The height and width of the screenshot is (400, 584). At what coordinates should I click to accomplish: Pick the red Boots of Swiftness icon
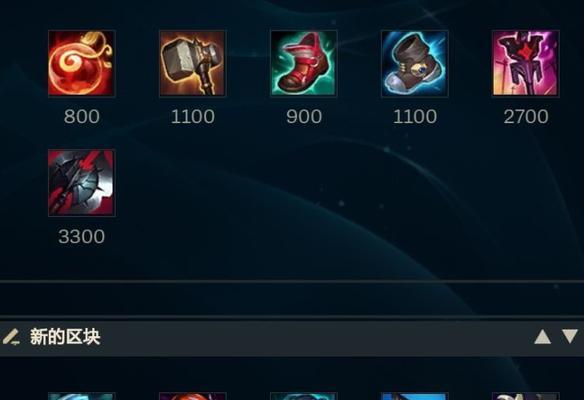pos(304,63)
